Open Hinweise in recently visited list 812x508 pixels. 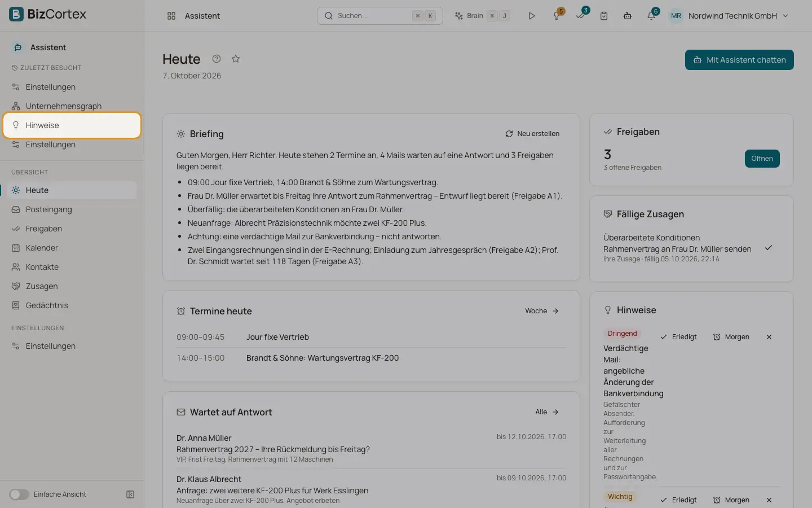point(72,125)
